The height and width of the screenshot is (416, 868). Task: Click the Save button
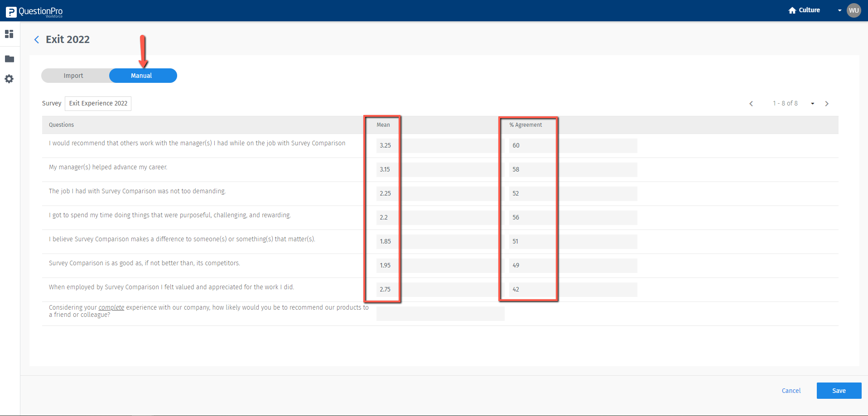coord(839,390)
